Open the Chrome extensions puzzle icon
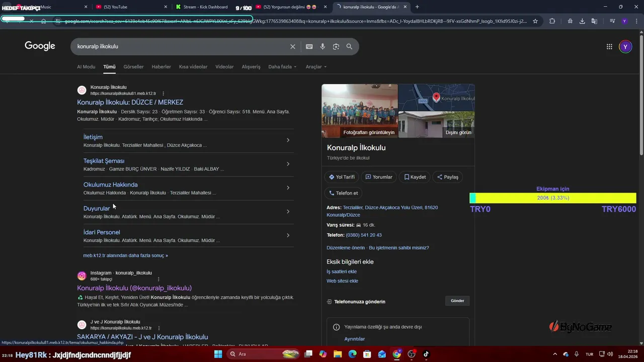 click(552, 21)
